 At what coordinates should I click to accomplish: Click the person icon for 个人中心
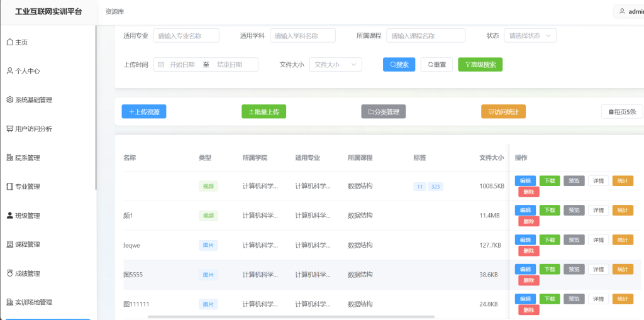pos(9,71)
